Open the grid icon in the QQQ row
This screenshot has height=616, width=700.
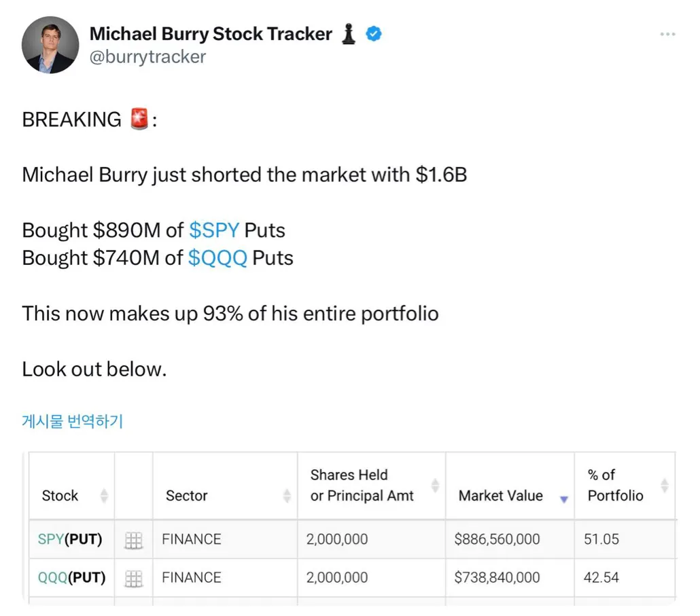click(x=134, y=578)
